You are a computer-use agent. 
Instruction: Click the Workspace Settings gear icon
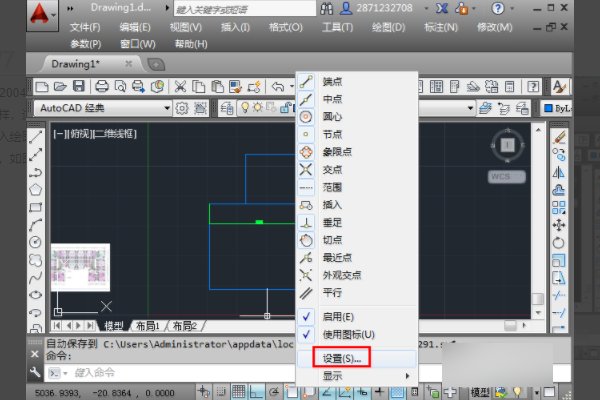(182, 108)
